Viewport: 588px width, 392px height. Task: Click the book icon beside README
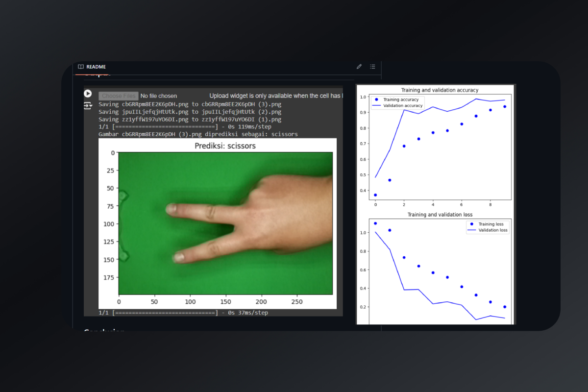point(81,67)
